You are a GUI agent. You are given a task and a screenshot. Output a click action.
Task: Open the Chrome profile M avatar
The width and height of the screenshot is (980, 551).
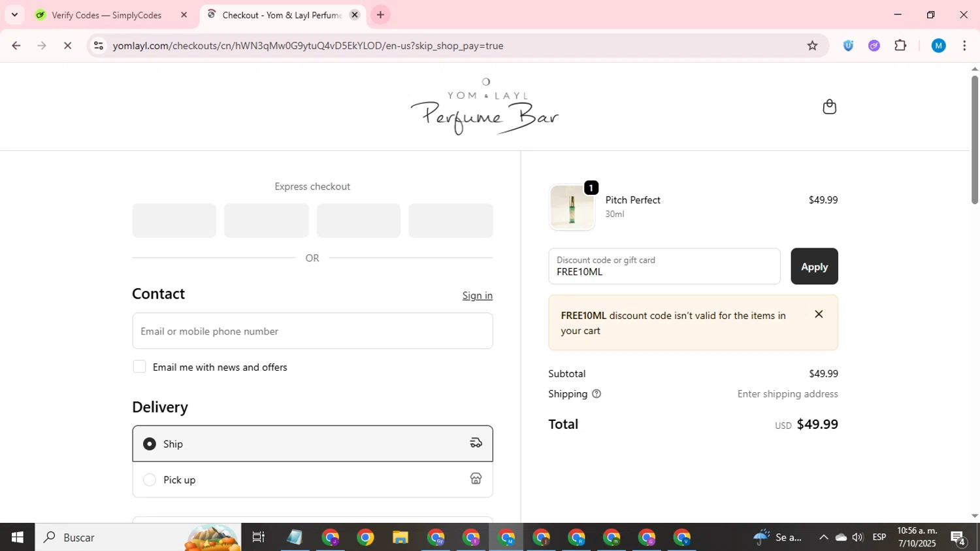939,46
